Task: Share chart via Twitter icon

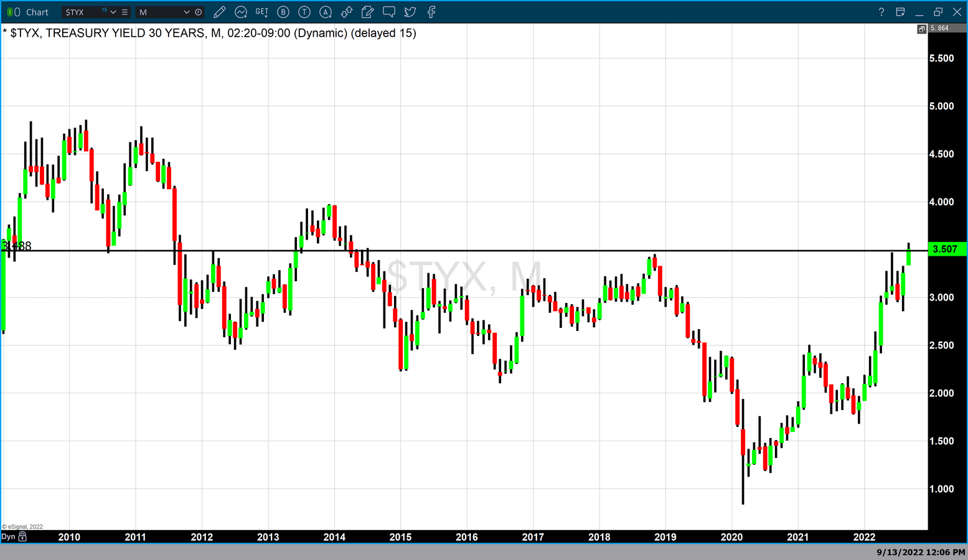Action: [410, 12]
